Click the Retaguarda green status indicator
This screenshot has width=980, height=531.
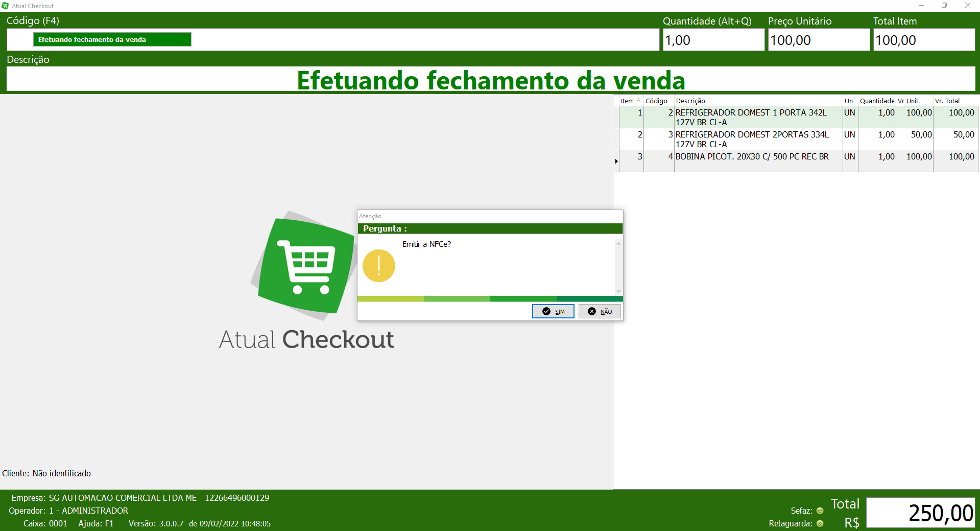[820, 523]
